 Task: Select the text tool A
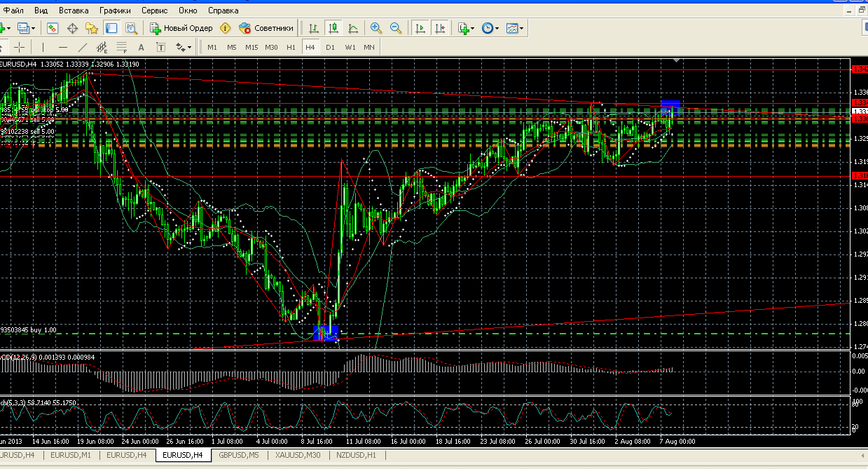pos(142,47)
